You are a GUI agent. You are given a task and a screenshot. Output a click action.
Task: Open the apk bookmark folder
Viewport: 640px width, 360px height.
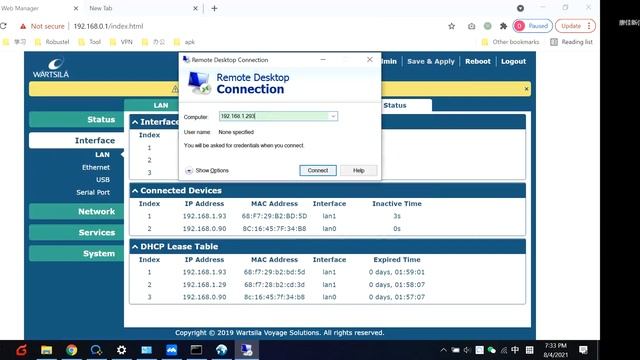pos(184,42)
